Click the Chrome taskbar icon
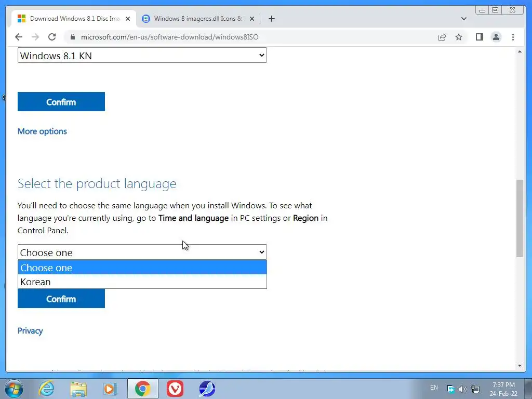Viewport: 532px width, 399px height. click(x=143, y=389)
